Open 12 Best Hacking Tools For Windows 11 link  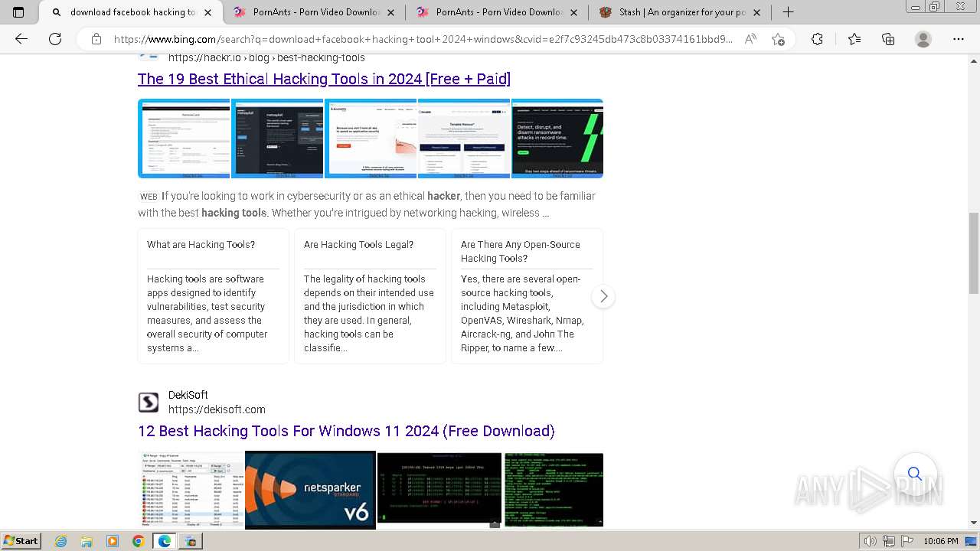tap(346, 431)
